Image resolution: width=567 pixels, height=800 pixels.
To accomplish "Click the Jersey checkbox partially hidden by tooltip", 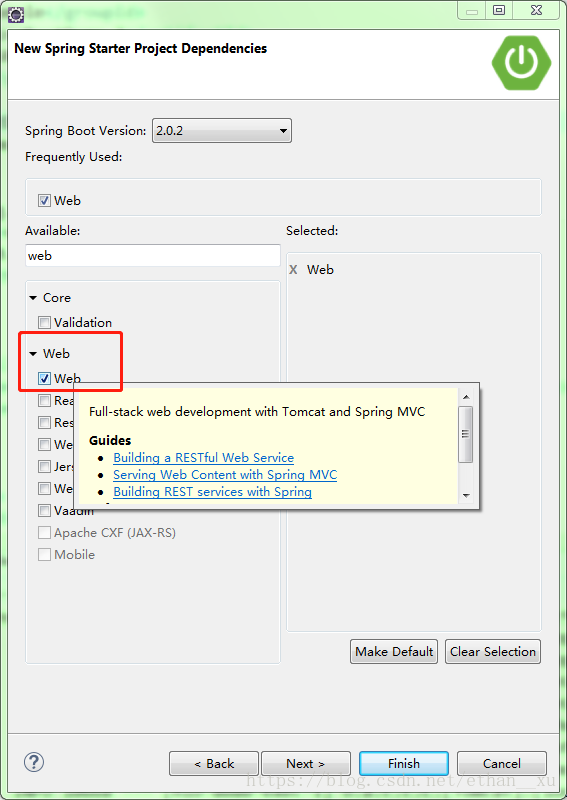I will point(44,466).
